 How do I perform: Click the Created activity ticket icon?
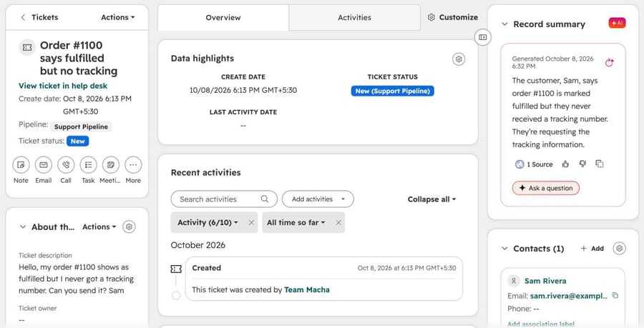coord(176,269)
